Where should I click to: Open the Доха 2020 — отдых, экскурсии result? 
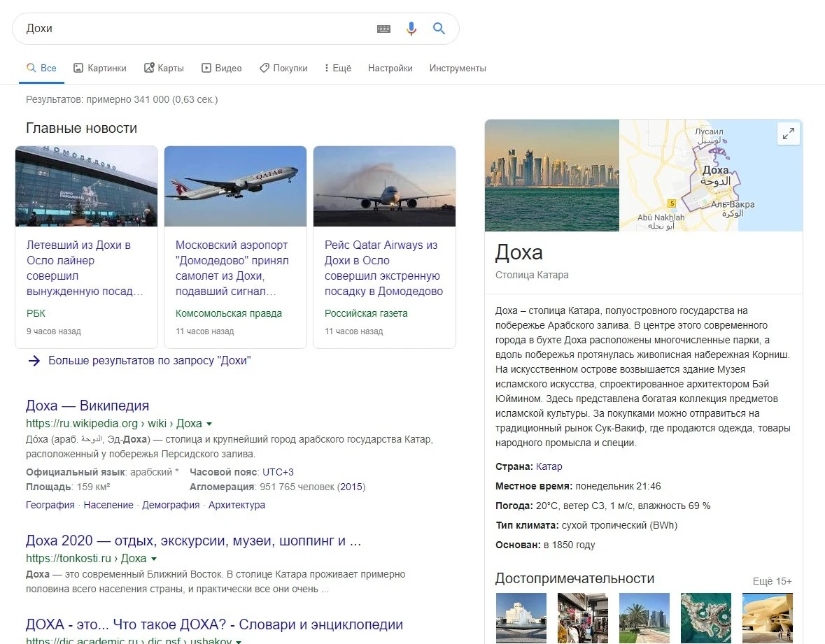[193, 541]
